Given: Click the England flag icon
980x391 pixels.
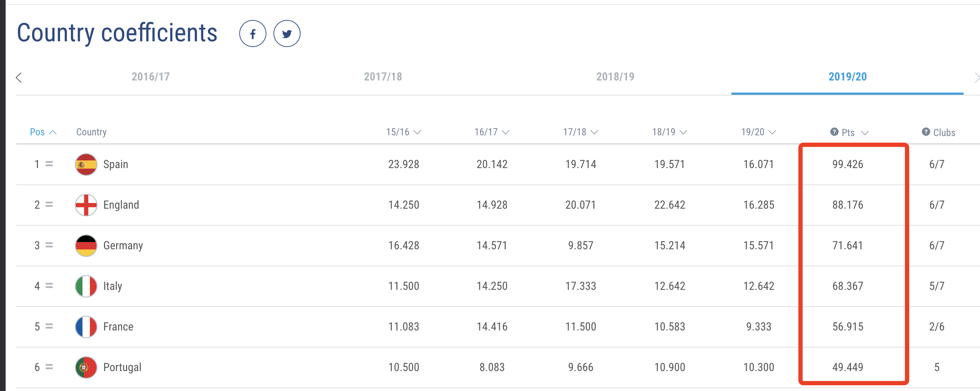Looking at the screenshot, I should tap(86, 205).
